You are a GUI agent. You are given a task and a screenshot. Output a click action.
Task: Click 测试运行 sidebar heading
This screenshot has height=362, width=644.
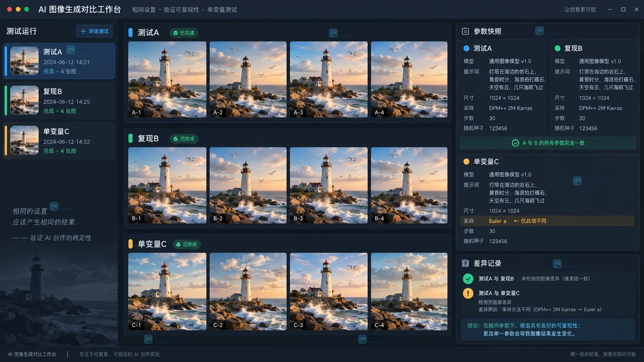(x=22, y=31)
